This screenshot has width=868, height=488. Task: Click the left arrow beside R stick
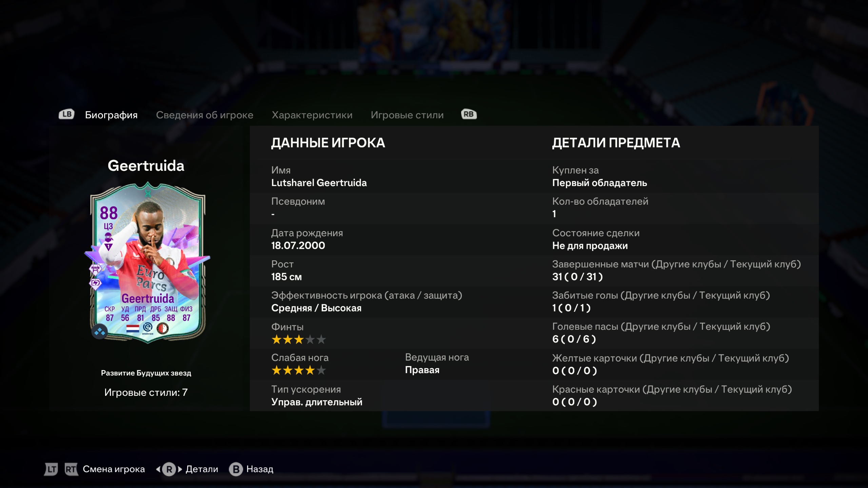[x=158, y=469]
